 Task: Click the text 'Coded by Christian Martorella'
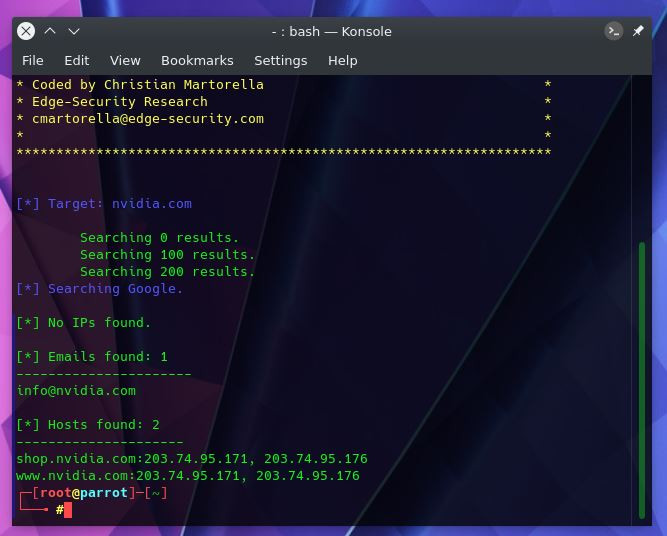148,85
